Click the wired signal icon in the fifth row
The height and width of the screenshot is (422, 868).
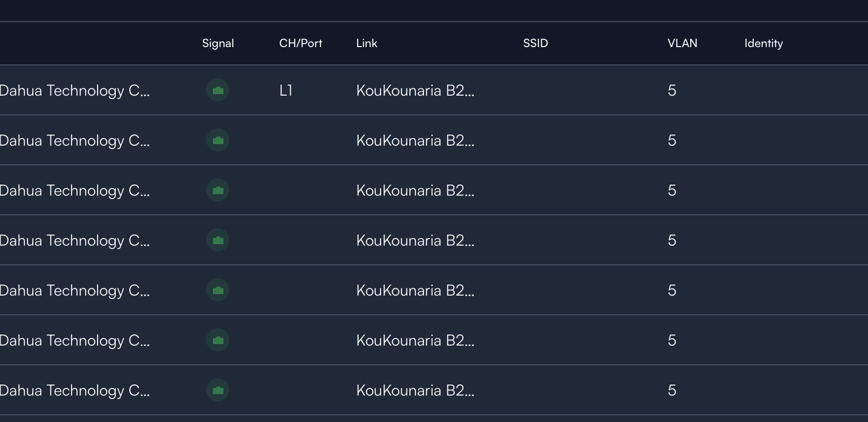(x=218, y=290)
